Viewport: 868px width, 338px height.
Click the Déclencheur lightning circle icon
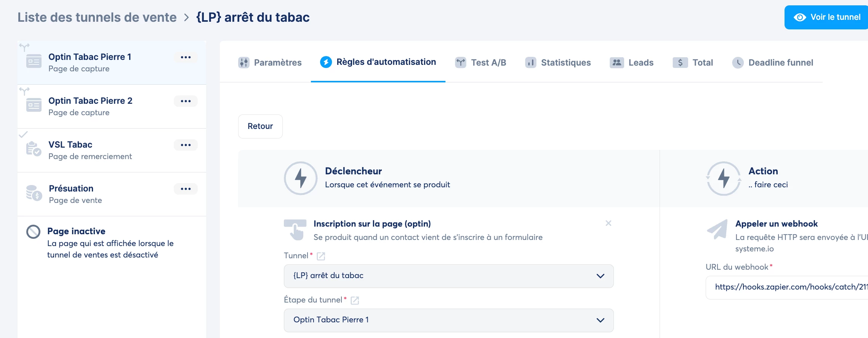(301, 178)
